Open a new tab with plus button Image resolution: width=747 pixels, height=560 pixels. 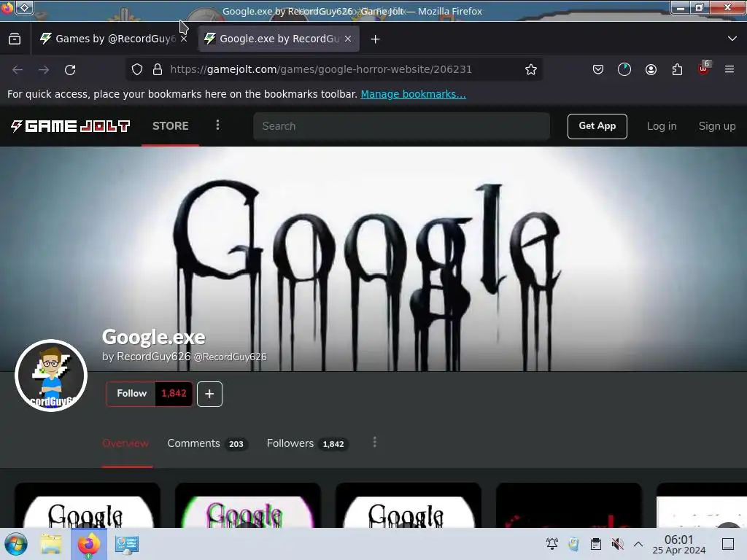click(x=376, y=39)
